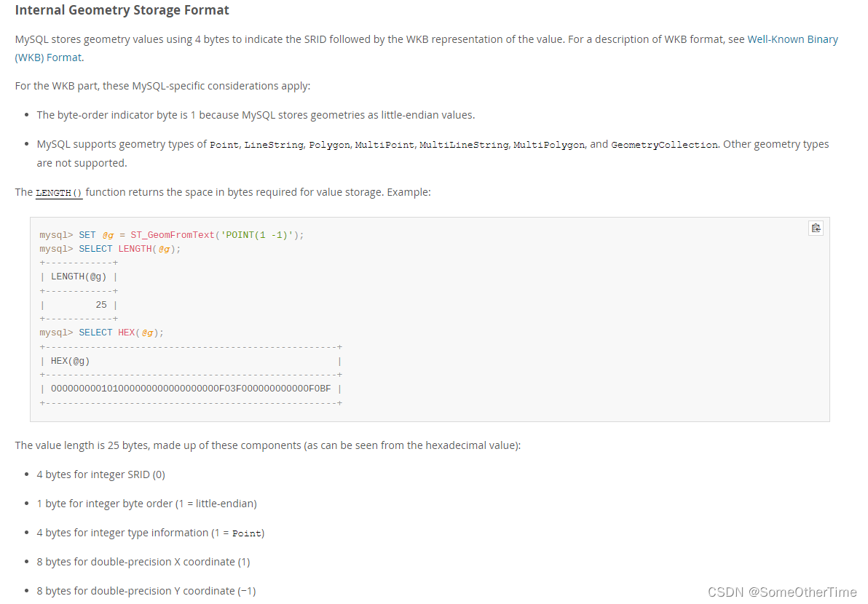
Task: Click the GeometryCollection type term
Action: [664, 145]
